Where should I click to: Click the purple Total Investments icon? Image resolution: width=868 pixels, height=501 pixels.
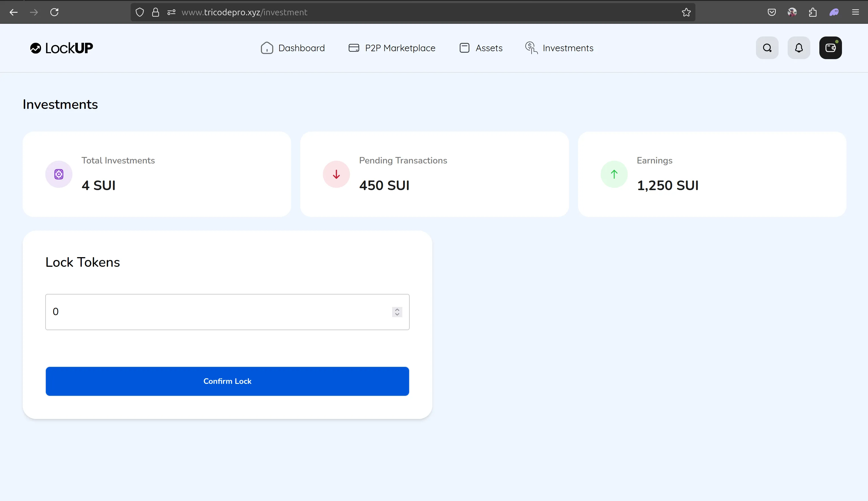tap(59, 174)
